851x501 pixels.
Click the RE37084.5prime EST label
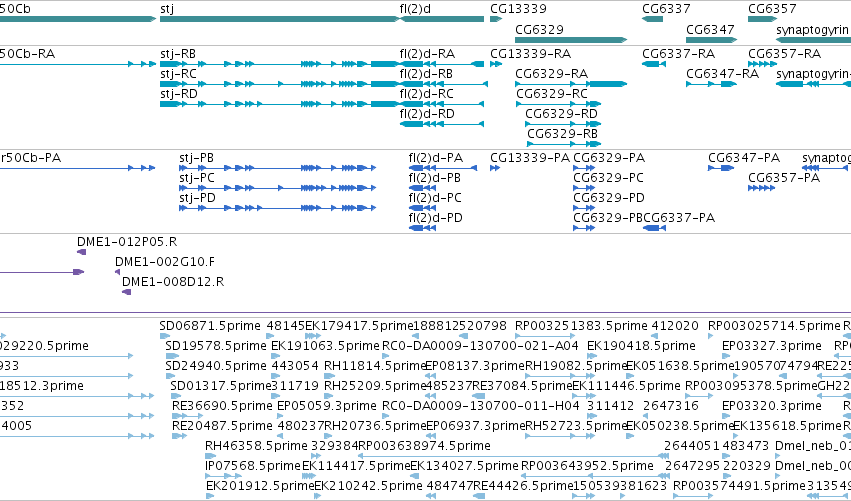click(522, 386)
